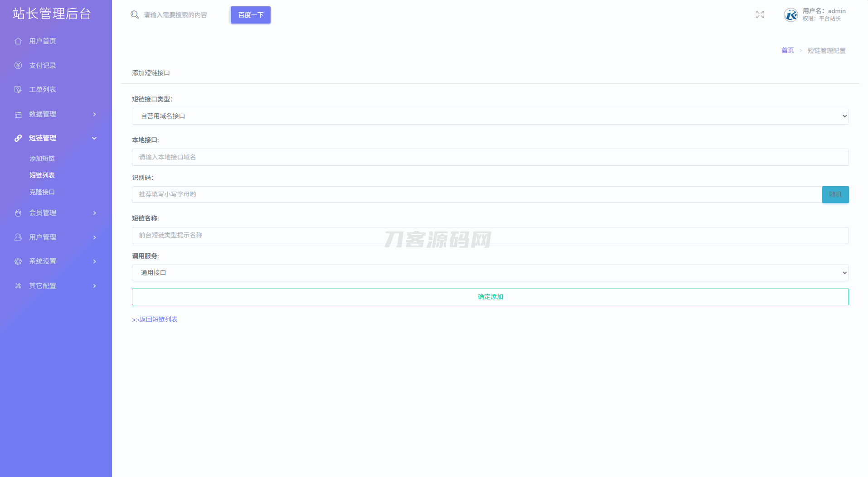Open the 调用服务 dropdown
The image size is (868, 477).
[490, 273]
